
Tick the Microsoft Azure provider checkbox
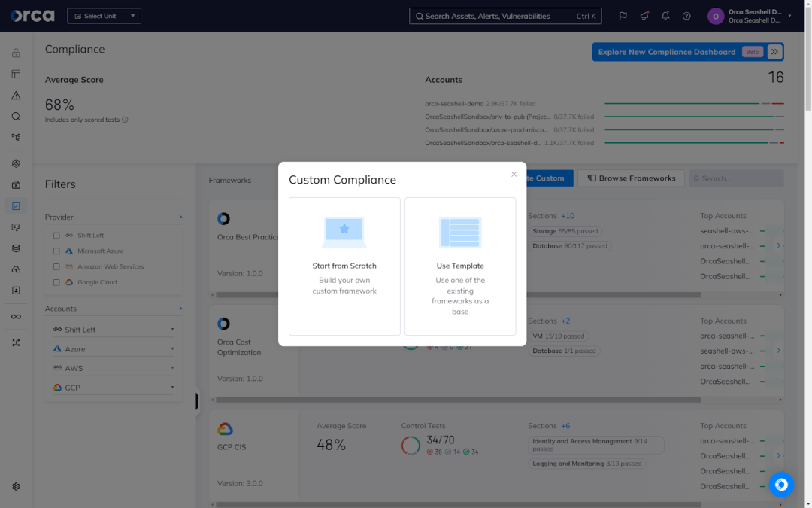point(56,251)
